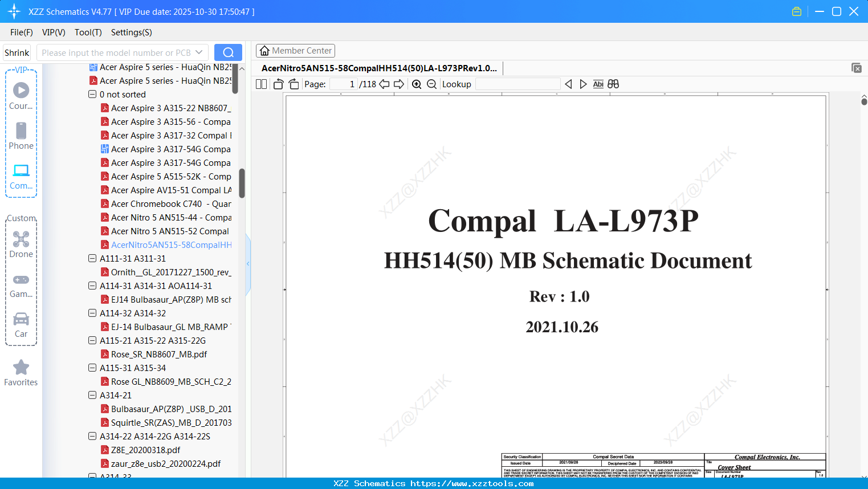The width and height of the screenshot is (868, 489).
Task: Open Acer Aspire AV15-51 Compal file
Action: click(x=166, y=190)
